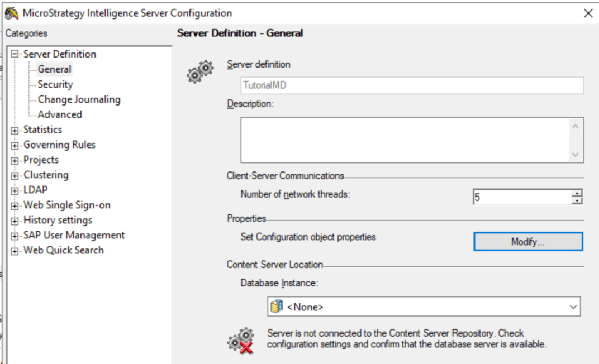
Task: Expand the Web Quick Search category
Action: click(15, 251)
